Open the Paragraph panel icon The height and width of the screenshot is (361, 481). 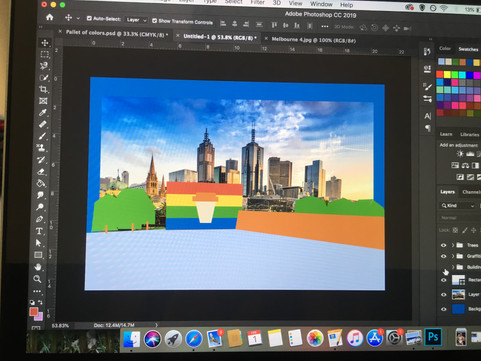[428, 128]
